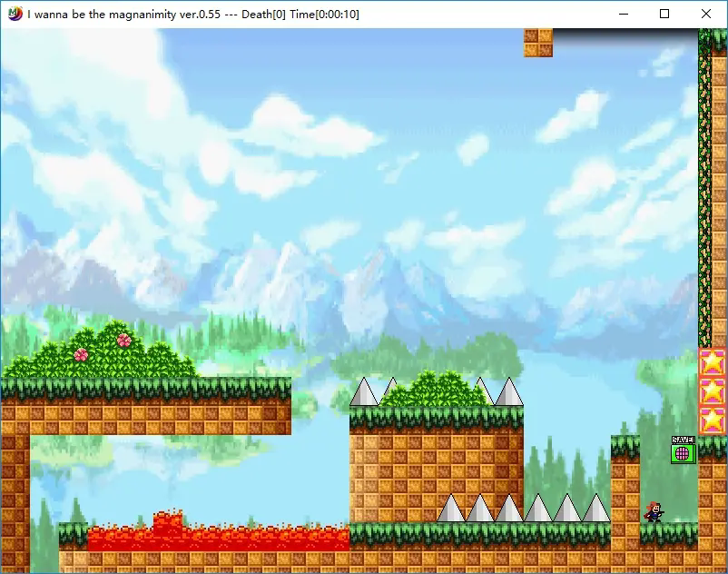This screenshot has height=574, width=728.
Task: Click the leftmost spike in ground row
Action: coord(451,510)
